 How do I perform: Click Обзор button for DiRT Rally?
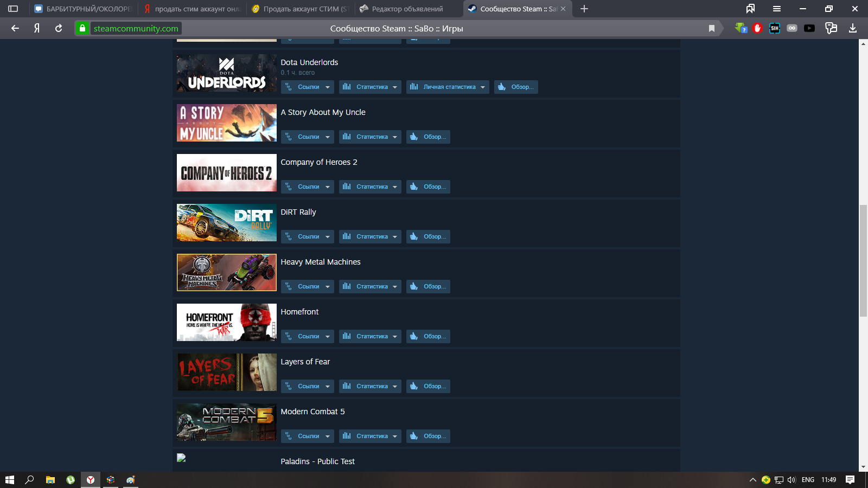click(428, 236)
